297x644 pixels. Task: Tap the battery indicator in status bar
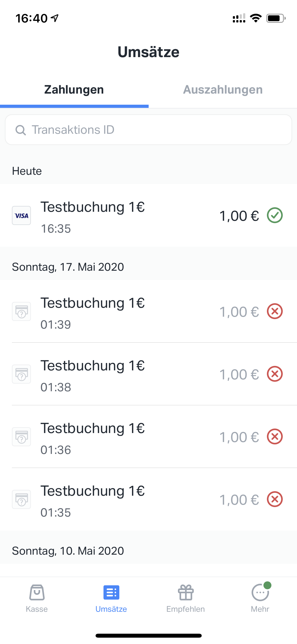coord(276,18)
